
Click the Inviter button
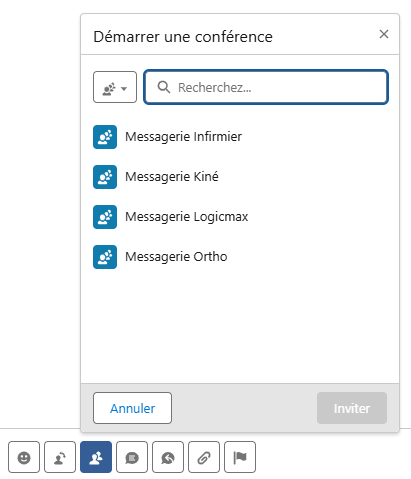tap(352, 408)
